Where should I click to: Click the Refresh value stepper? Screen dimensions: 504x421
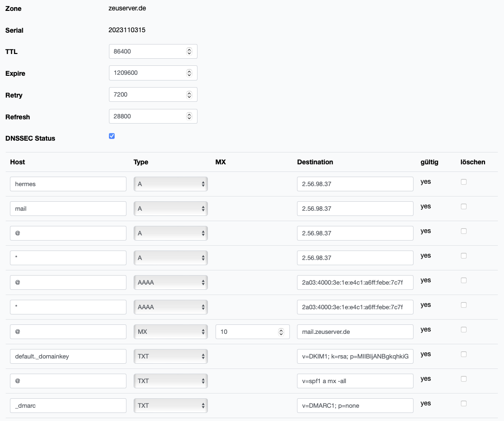[189, 116]
